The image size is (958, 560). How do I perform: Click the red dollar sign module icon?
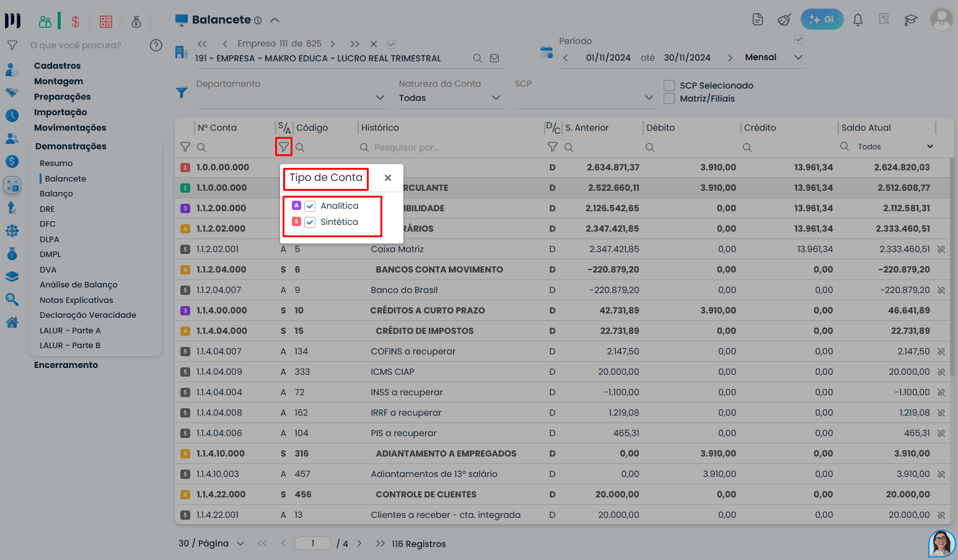coord(76,22)
